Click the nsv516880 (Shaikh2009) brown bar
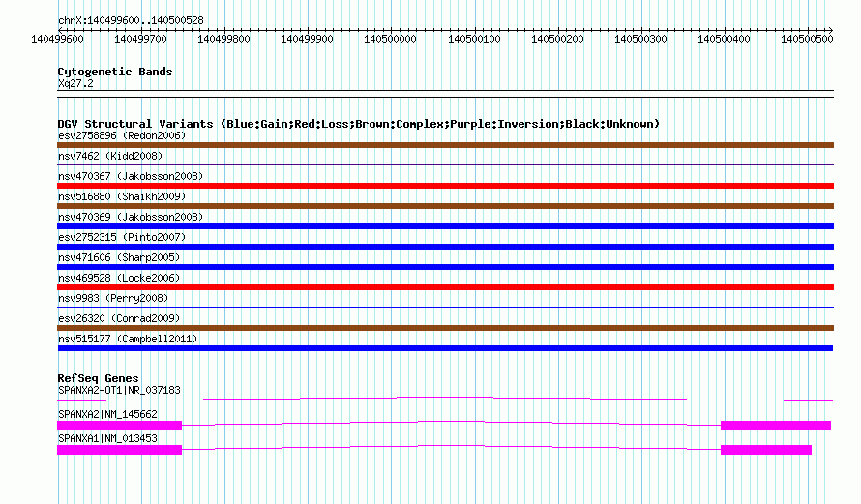861x504 pixels. (445, 206)
